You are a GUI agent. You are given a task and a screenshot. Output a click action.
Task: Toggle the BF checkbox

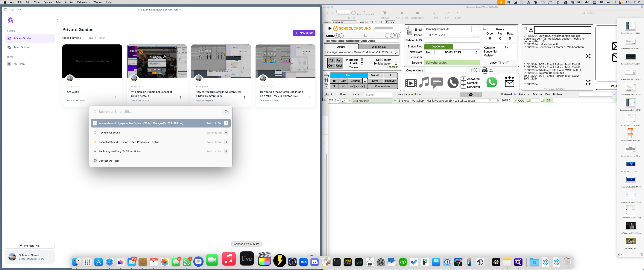pyautogui.click(x=508, y=63)
